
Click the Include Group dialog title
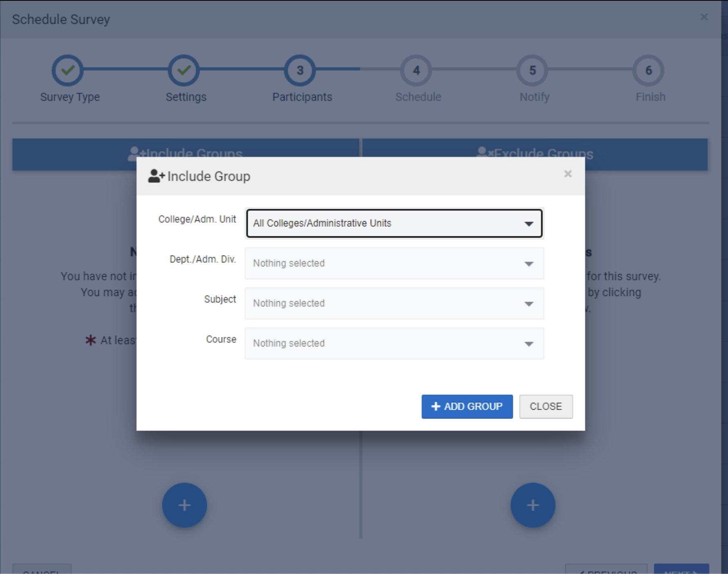(208, 176)
